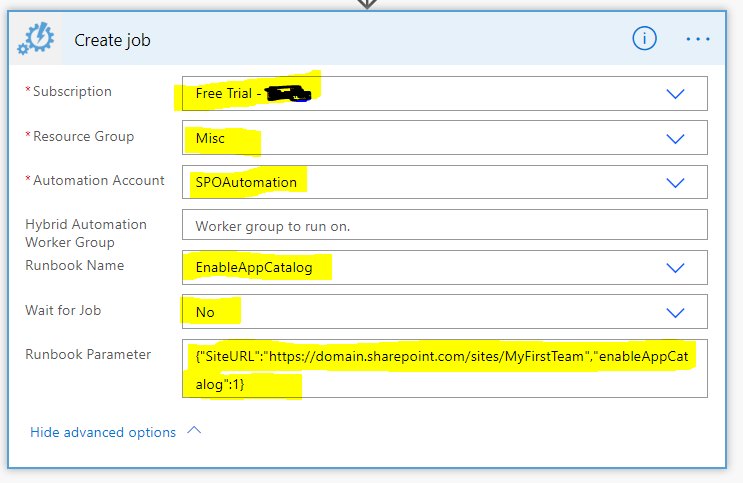Click the up caret beside Hide advanced options
Screen dimensions: 743x483
click(194, 432)
